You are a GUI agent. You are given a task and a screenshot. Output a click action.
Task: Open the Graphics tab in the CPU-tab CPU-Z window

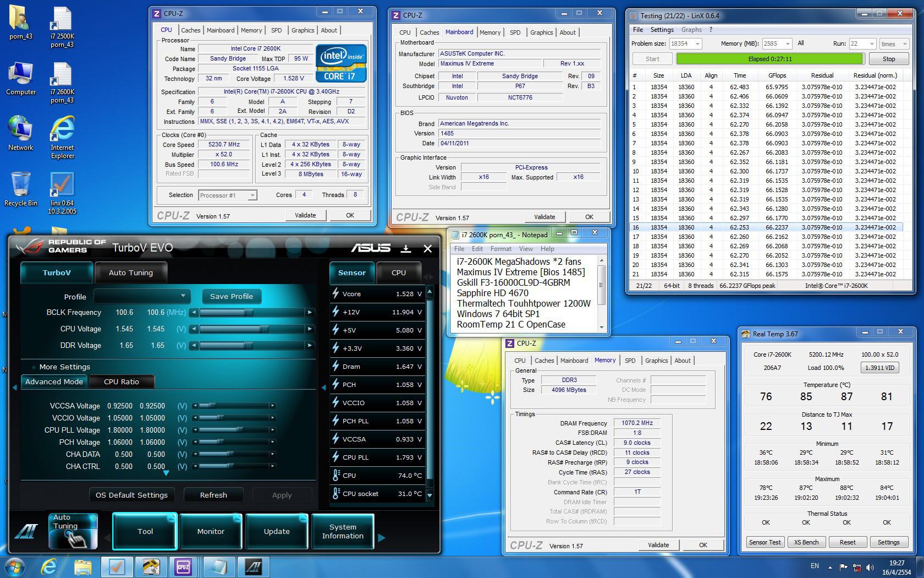302,30
